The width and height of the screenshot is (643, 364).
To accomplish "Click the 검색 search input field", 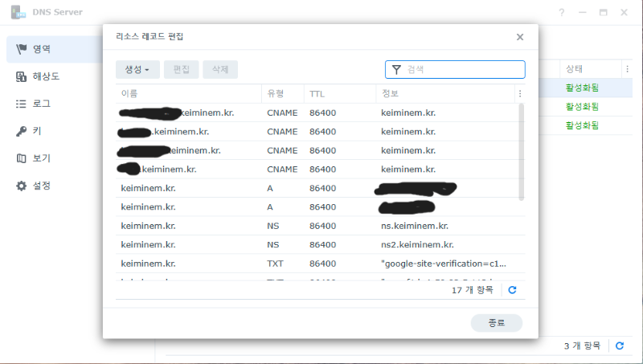I will coord(462,70).
